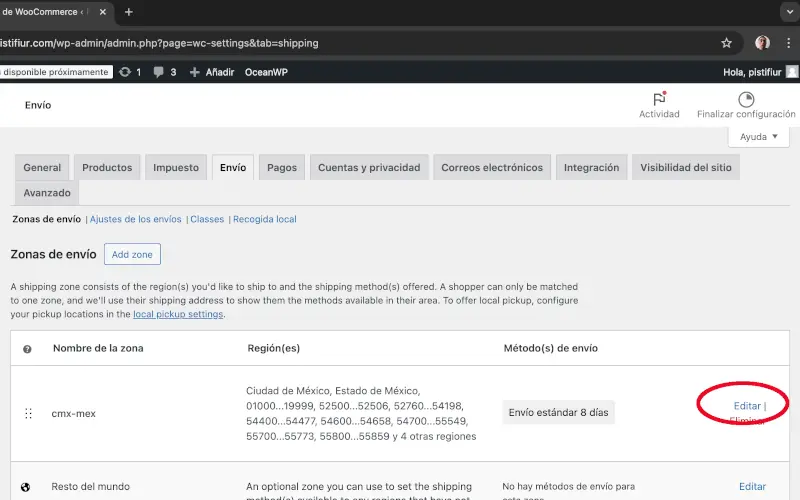Click the Envío page heading
The image size is (800, 500).
38,105
